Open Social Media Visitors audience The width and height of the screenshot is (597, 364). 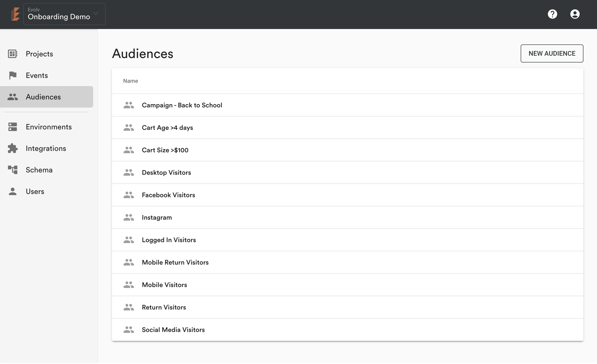pos(173,330)
